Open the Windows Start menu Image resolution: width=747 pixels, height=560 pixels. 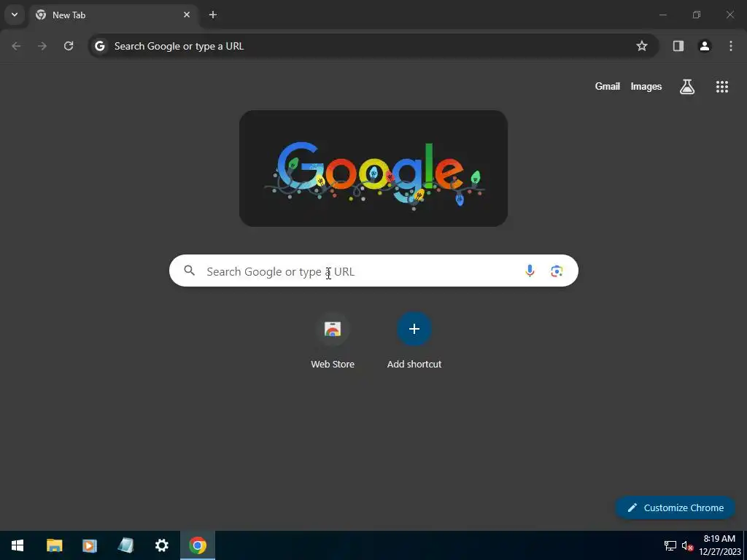click(x=18, y=545)
